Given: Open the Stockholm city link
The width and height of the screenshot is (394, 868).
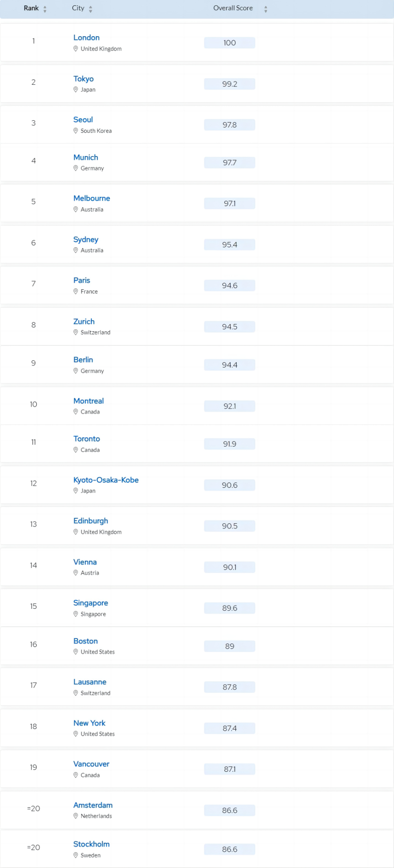Looking at the screenshot, I should 91,844.
